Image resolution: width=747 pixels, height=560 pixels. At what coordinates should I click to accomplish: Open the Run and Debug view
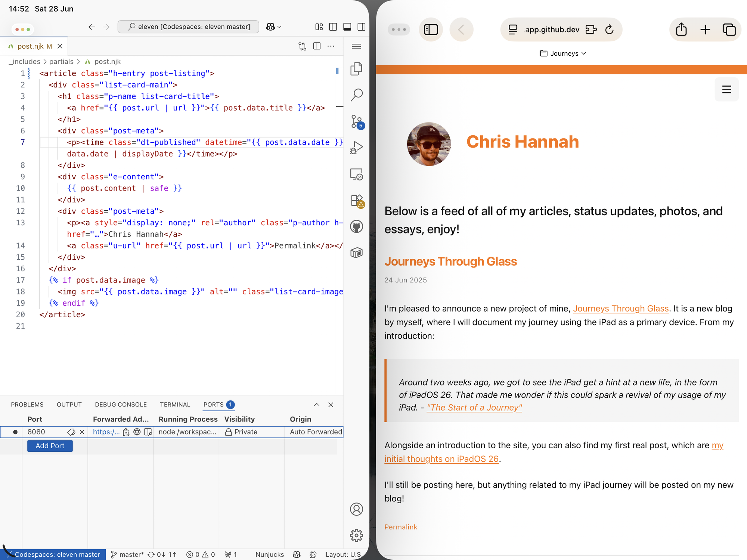click(356, 148)
